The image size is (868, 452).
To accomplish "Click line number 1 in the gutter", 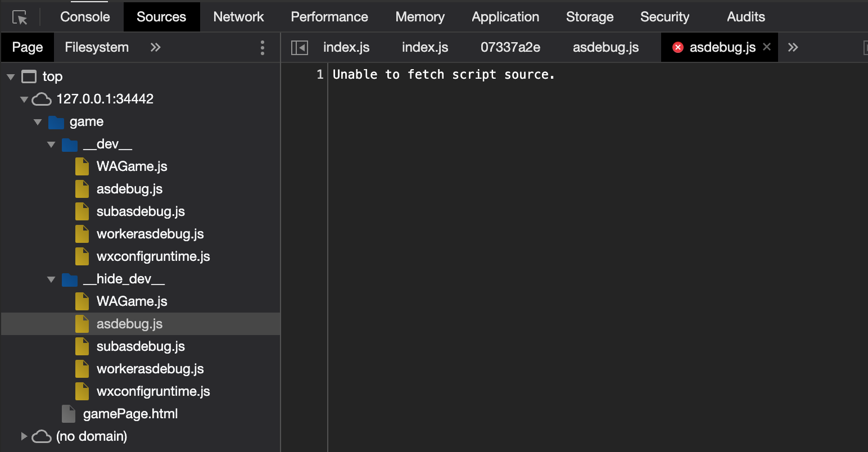I will point(319,75).
